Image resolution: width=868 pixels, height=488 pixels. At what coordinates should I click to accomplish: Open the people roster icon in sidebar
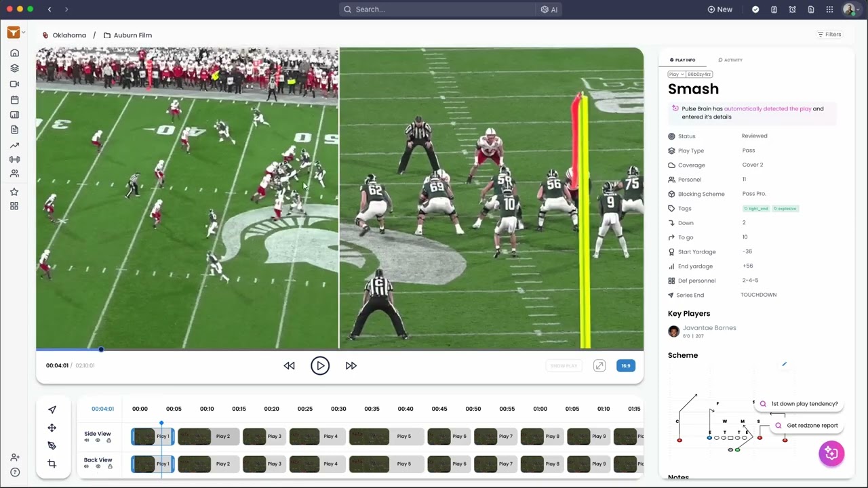[x=14, y=174]
